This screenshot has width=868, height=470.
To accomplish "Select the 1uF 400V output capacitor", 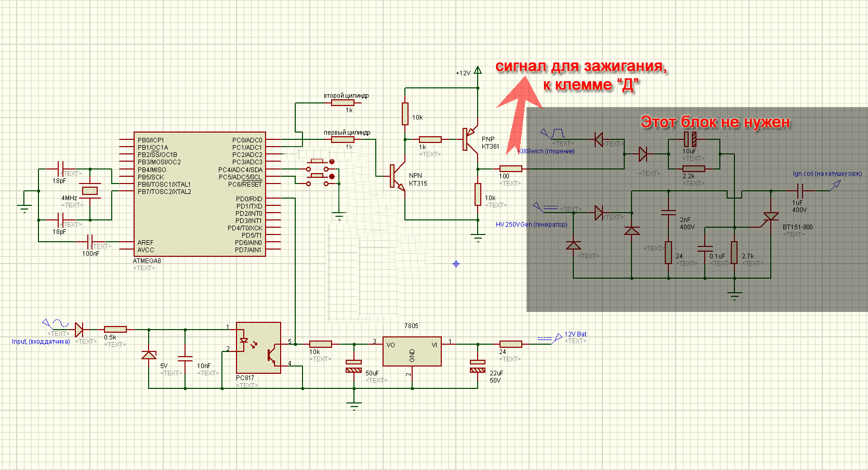I will coord(801,191).
